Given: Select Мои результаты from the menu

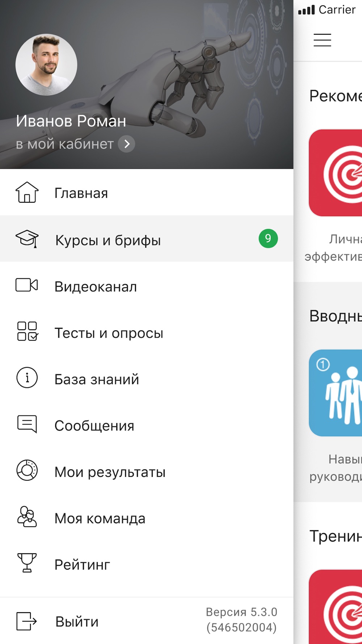Looking at the screenshot, I should (110, 472).
